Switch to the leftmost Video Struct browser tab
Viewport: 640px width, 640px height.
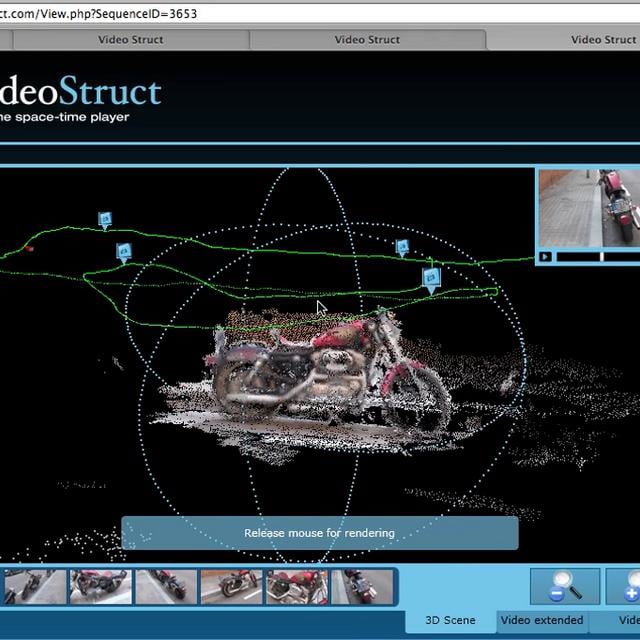[130, 40]
